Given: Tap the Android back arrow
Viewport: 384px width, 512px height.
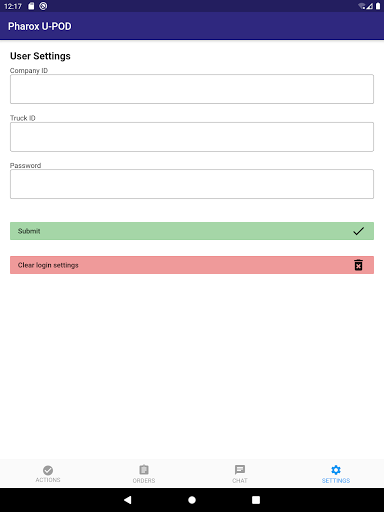Looking at the screenshot, I should 128,500.
